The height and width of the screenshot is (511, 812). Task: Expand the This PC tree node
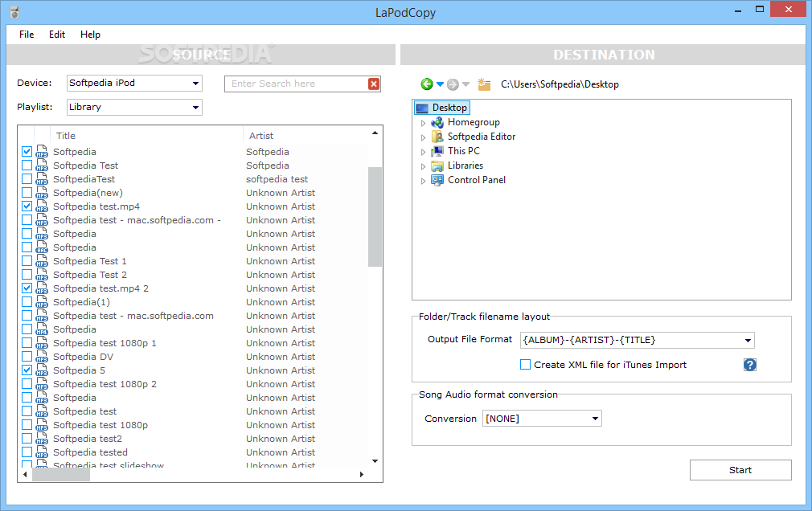[423, 152]
